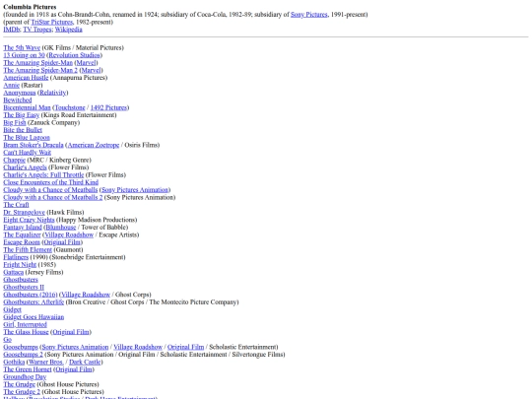Open The Glass House link

point(26,331)
